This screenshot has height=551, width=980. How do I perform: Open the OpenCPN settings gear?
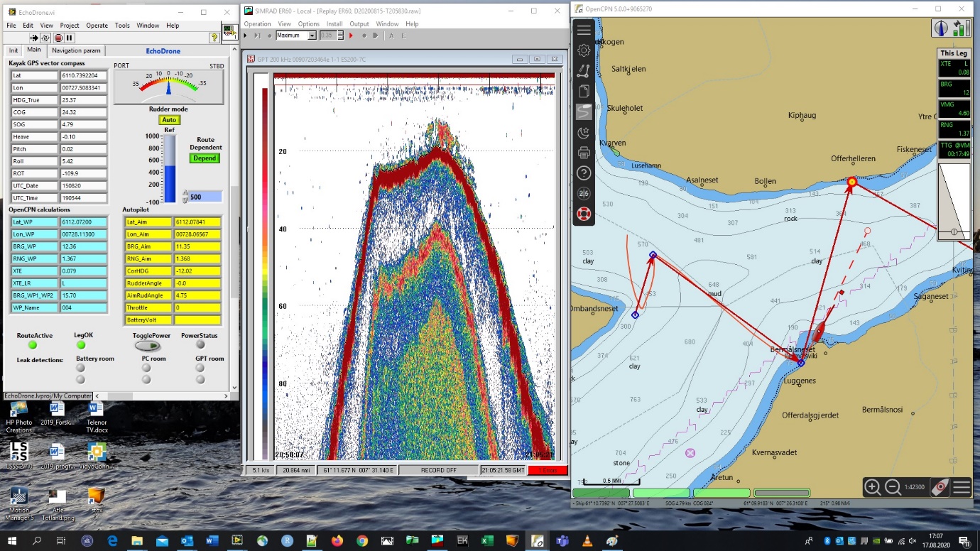[584, 50]
